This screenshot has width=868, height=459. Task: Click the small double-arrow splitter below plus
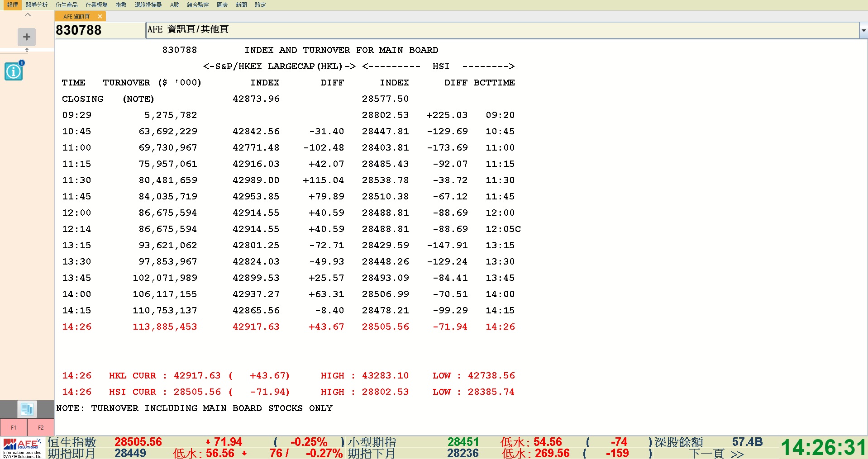[27, 50]
